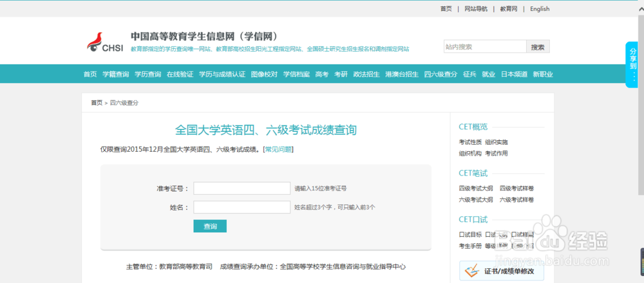Open 图像校对 navigation item
The width and height of the screenshot is (644, 283).
pyautogui.click(x=265, y=74)
